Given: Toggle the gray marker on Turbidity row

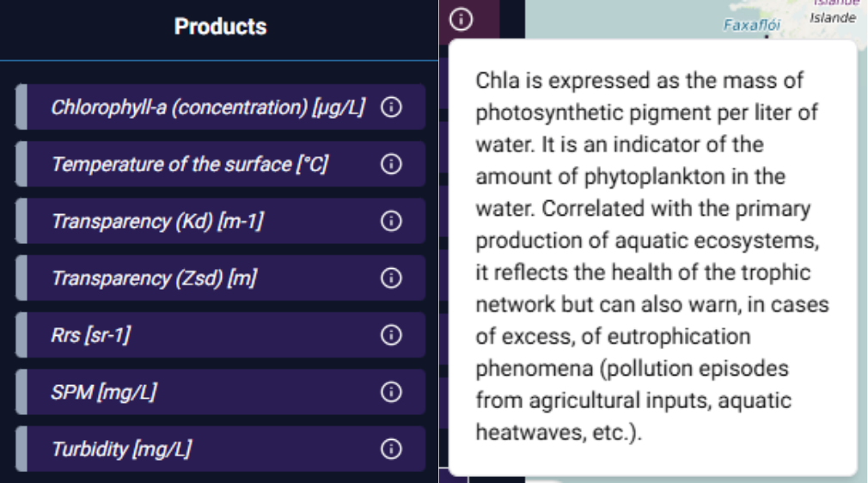Looking at the screenshot, I should [21, 449].
